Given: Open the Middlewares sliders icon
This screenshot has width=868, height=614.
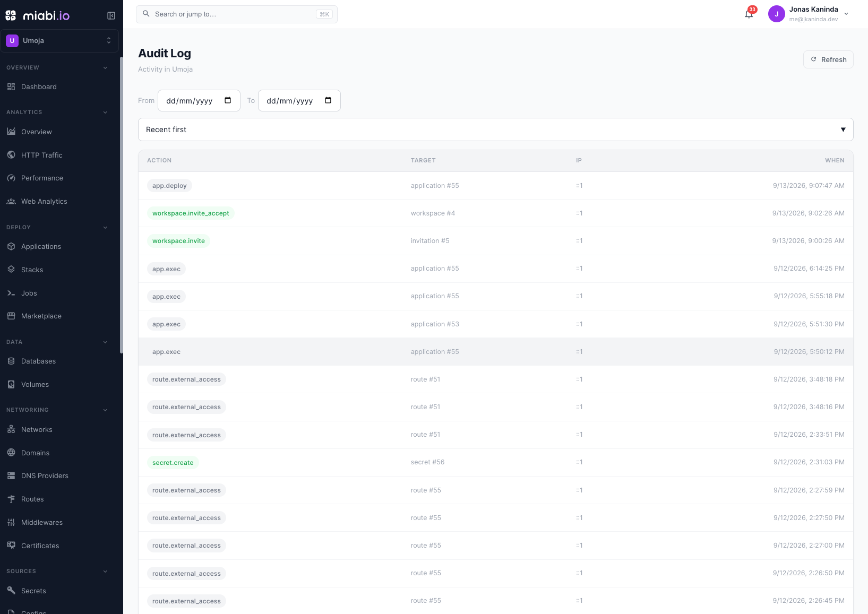Looking at the screenshot, I should [x=11, y=522].
